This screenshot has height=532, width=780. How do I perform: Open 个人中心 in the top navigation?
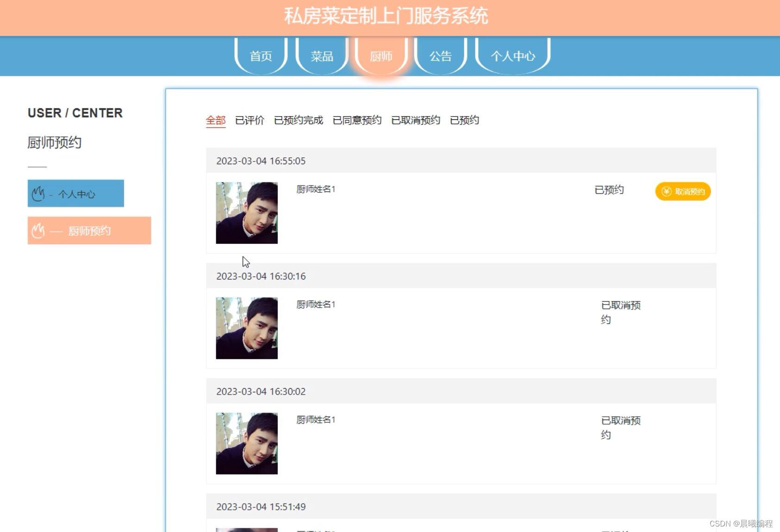tap(513, 56)
